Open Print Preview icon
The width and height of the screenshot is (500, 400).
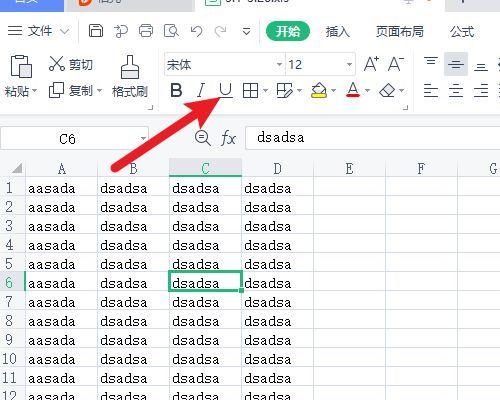tap(171, 31)
